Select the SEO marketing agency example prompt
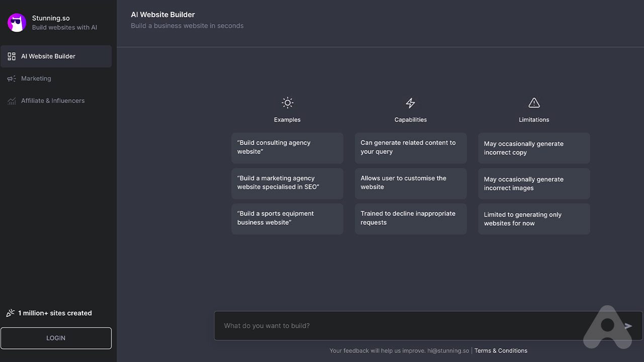Viewport: 644px width, 362px height. coord(287,183)
